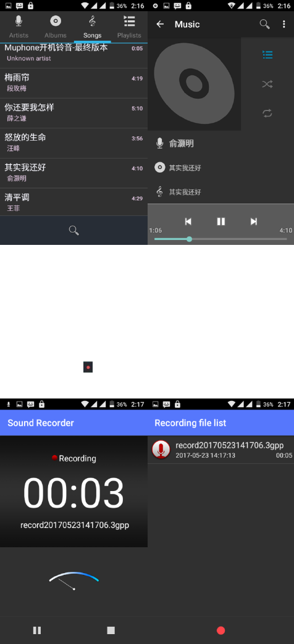Open record20170523141706.3gpp in file list

[220, 450]
